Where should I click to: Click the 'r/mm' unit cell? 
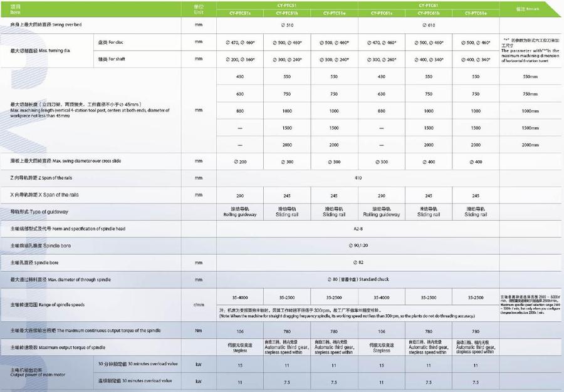coord(199,305)
